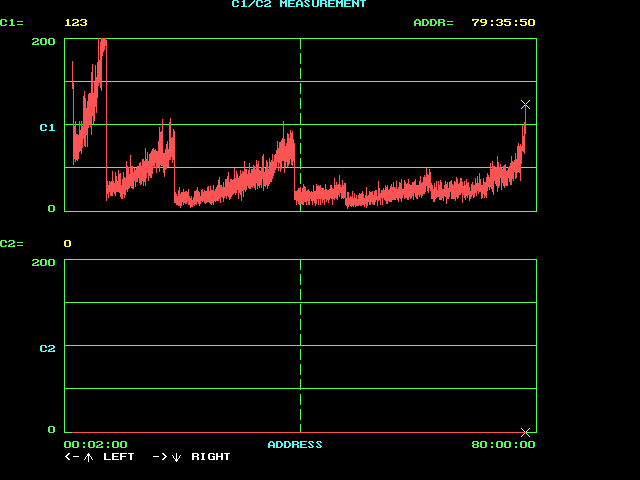The image size is (640, 480).
Task: Click the yellow X cursor on the C2 graph
Action: [525, 432]
